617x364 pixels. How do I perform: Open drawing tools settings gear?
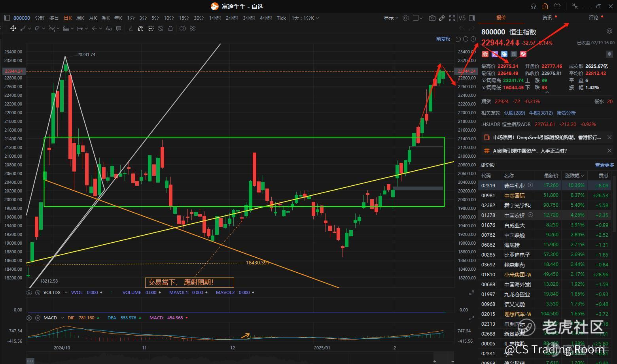(193, 28)
